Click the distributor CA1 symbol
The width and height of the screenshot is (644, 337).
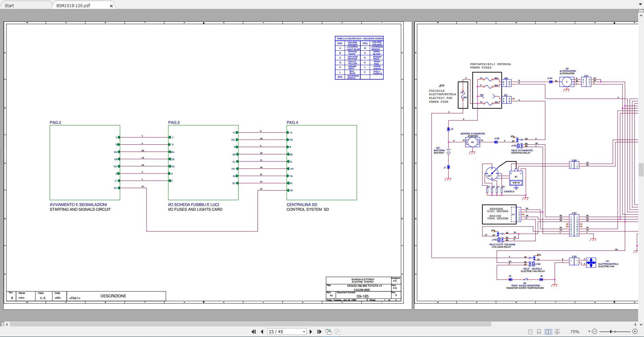(491, 174)
